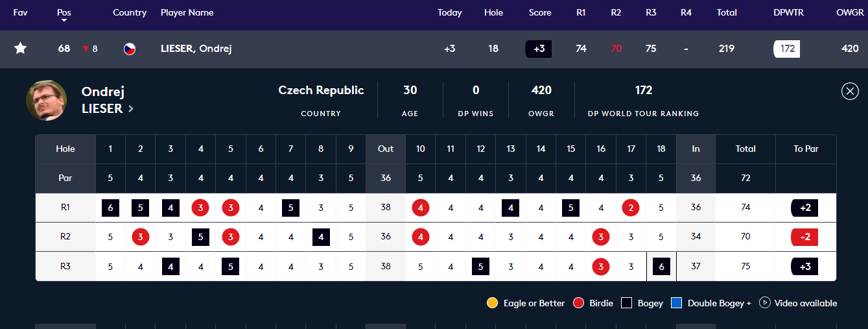Viewport: 868px width, 329px height.
Task: Click Ondrej Lieser's profile photo
Action: 46,100
